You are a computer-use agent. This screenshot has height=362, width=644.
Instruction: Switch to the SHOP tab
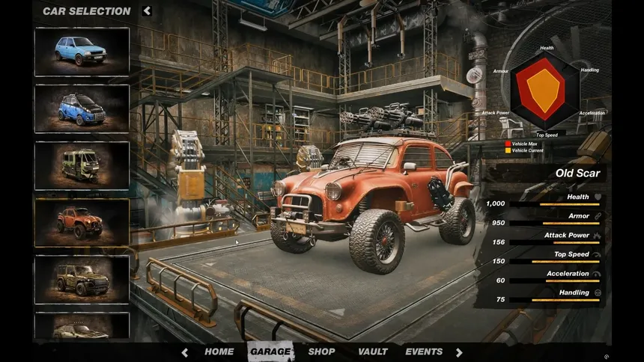point(321,352)
